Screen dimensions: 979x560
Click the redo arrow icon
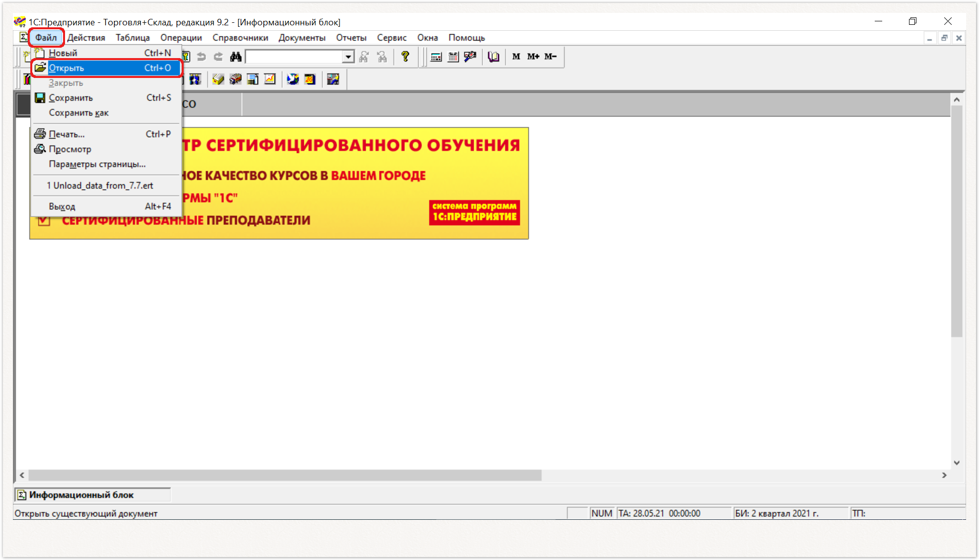point(218,57)
